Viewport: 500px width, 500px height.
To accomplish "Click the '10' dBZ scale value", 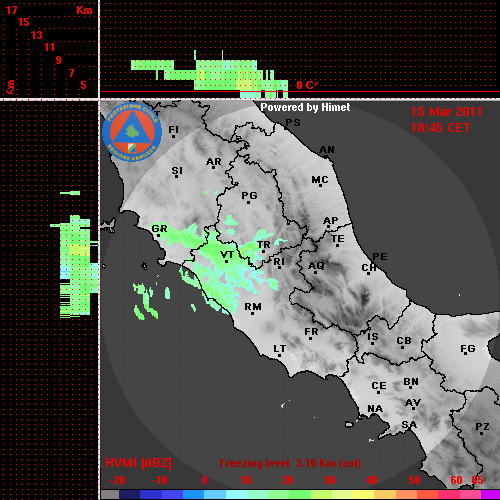I will [246, 480].
